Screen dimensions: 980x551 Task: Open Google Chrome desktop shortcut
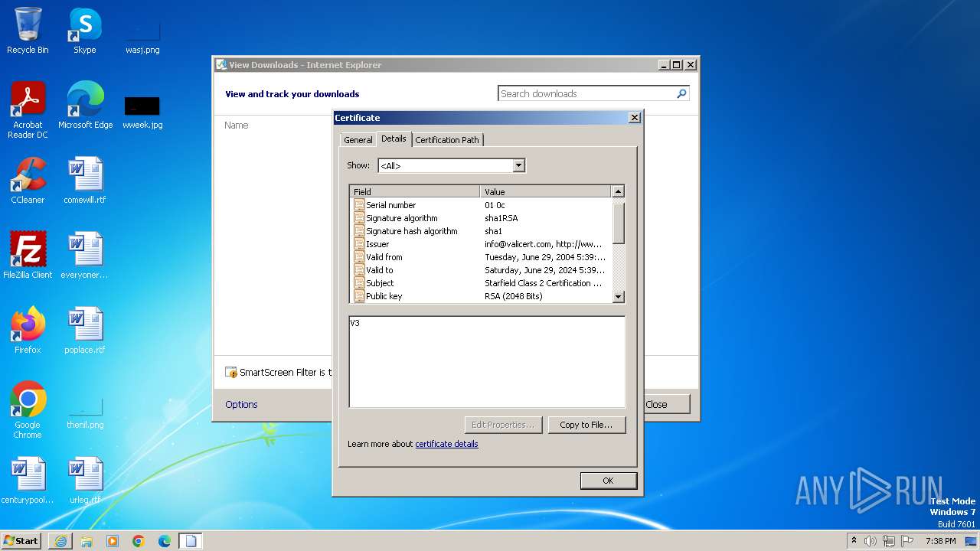[28, 410]
